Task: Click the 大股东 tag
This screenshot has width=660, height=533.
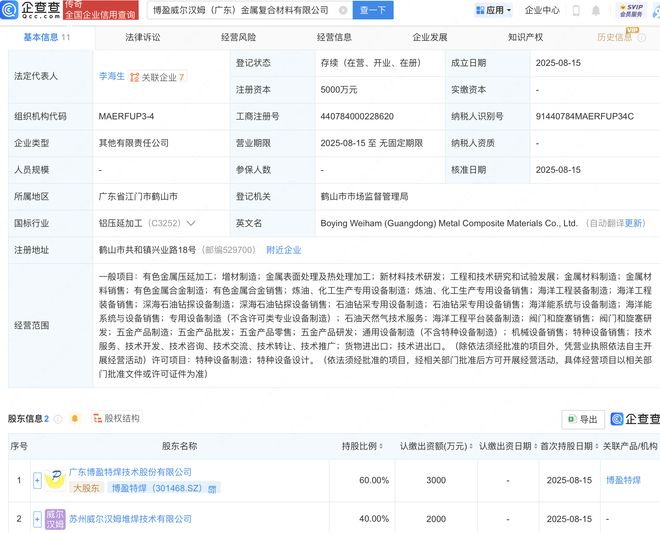Action: 86,488
